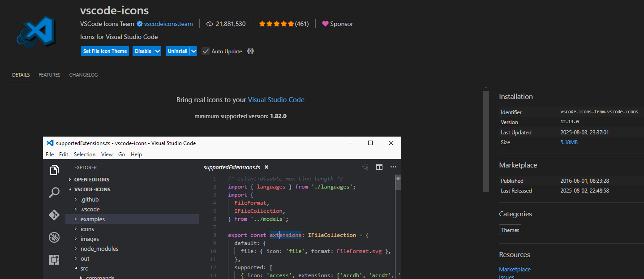Expand the images folder
This screenshot has height=279, width=644.
tap(76, 239)
